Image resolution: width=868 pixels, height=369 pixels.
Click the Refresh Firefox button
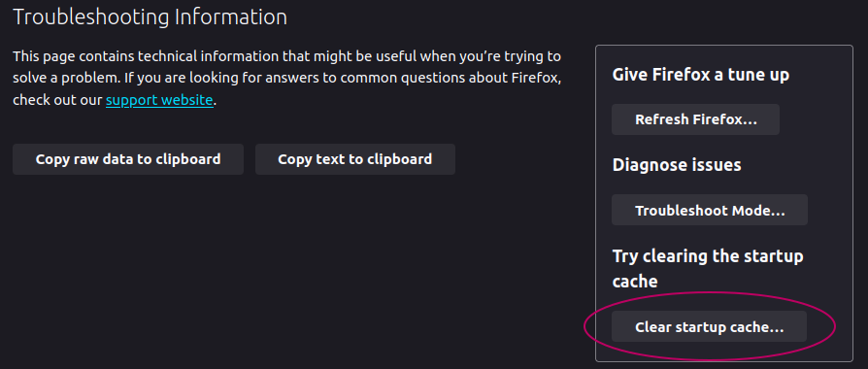(x=695, y=119)
